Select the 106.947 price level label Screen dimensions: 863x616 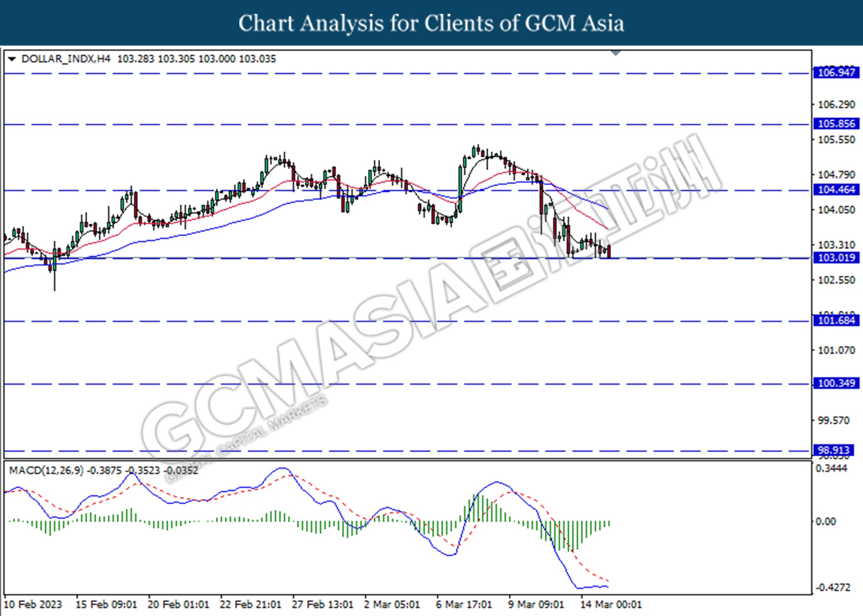coord(836,72)
